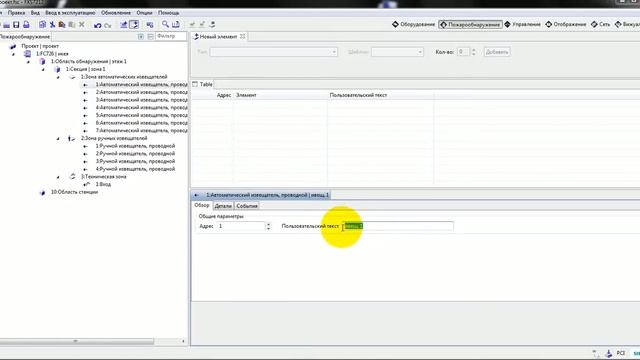Click the expand-all icon beside Фильтр
The height and width of the screenshot is (360, 640).
tap(141, 37)
